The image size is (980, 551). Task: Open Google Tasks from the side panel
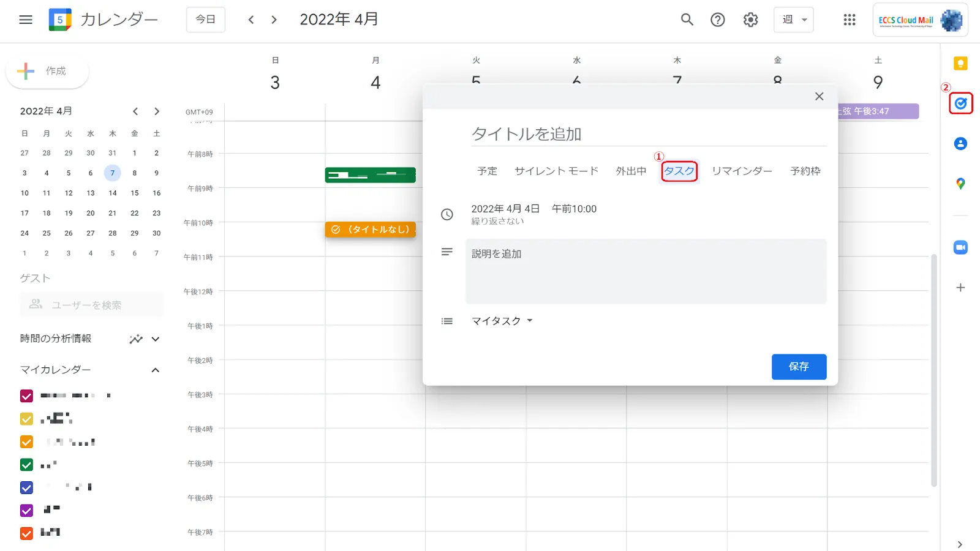click(960, 103)
